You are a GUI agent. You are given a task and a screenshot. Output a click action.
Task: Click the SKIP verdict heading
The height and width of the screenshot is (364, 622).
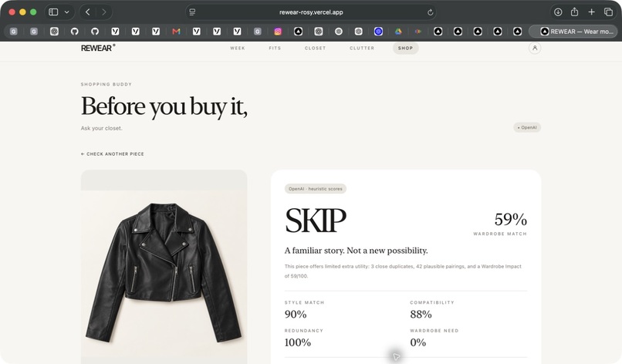[316, 221]
